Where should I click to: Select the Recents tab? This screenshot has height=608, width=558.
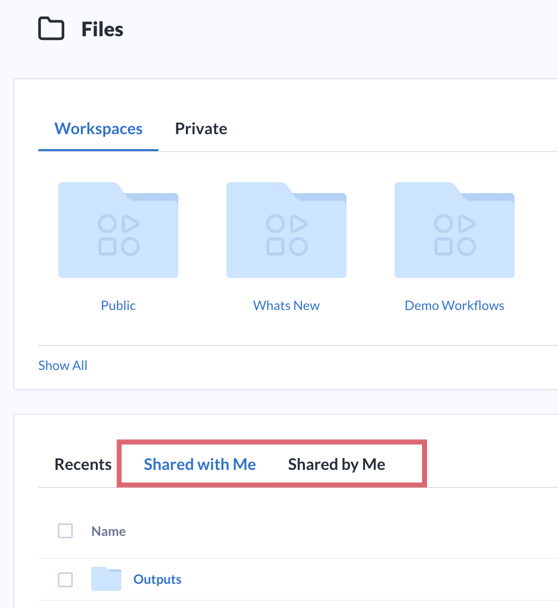pos(83,464)
